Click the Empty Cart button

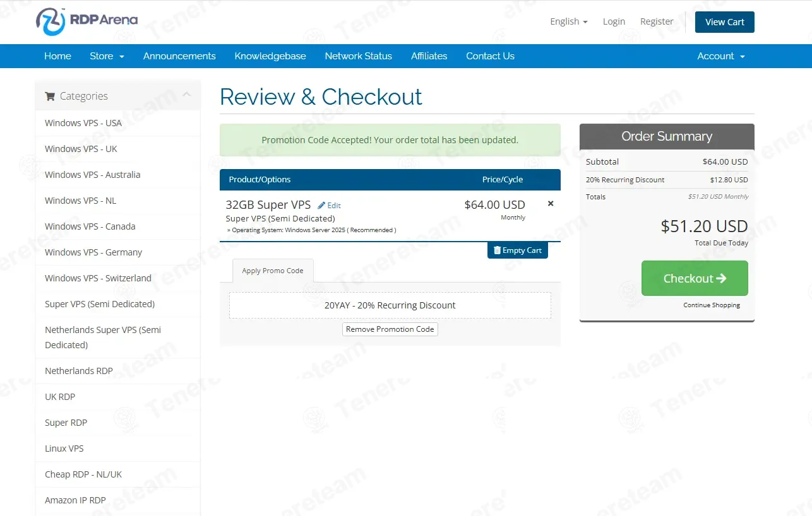tap(518, 250)
